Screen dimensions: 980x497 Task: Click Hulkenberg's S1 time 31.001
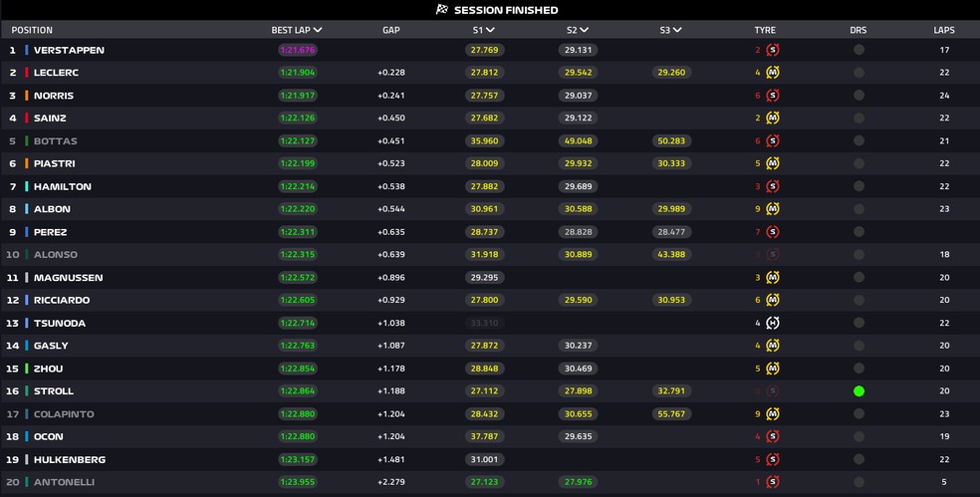click(x=484, y=459)
